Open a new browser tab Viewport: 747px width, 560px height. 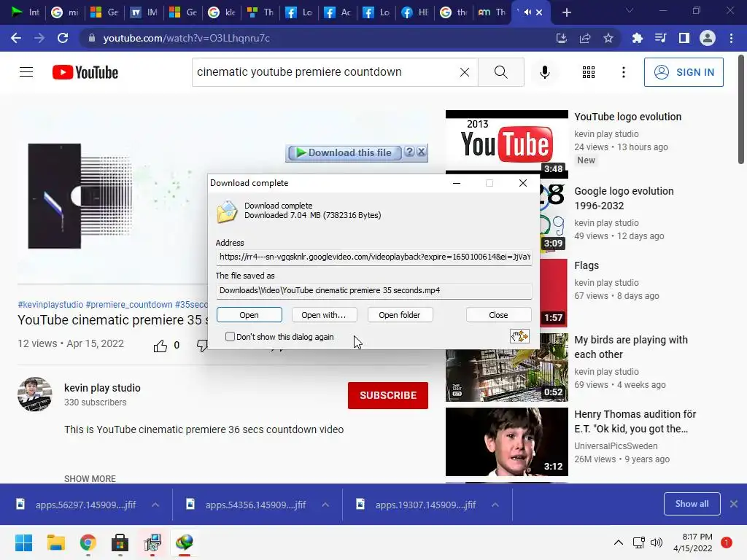click(x=566, y=12)
